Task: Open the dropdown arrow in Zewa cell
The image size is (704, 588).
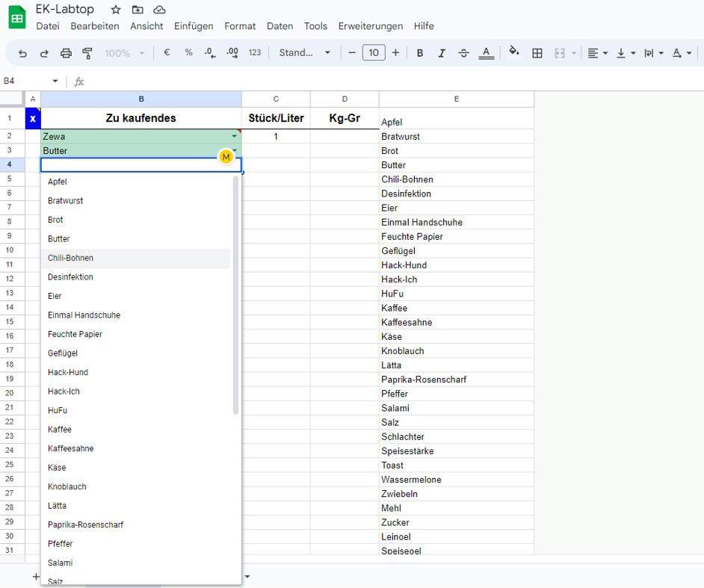Action: (234, 137)
